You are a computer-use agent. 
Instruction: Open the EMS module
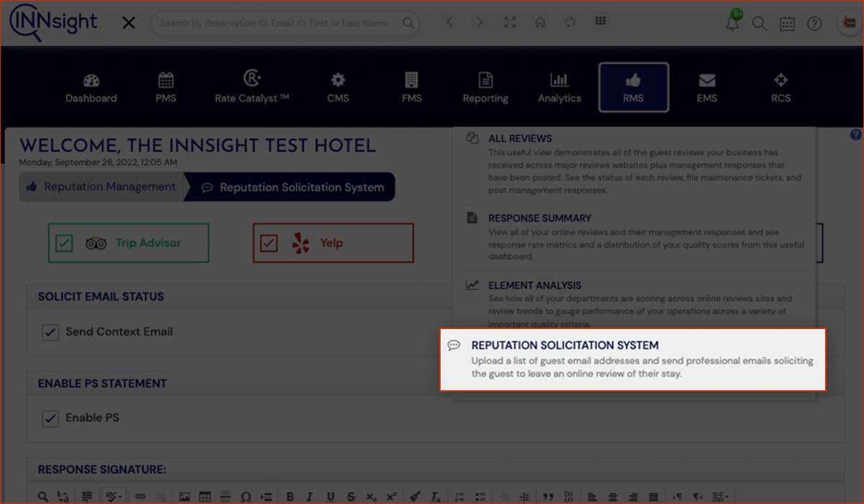coord(707,88)
